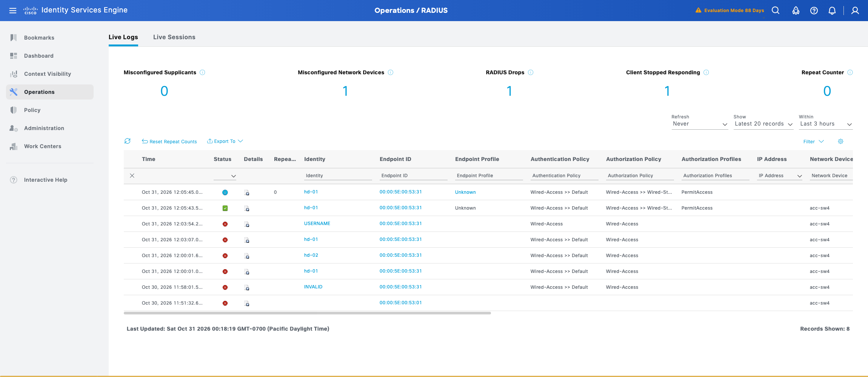The image size is (868, 377).
Task: Click info icon beside Repeat Counter
Action: 850,72
